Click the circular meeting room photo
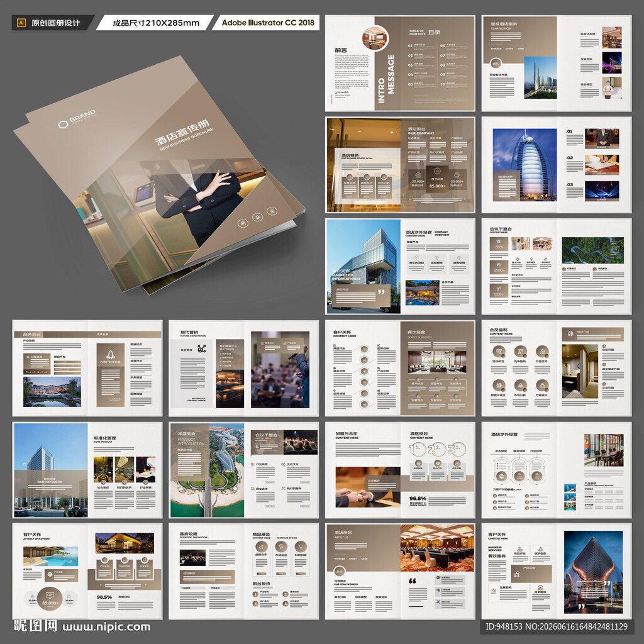Screen dimensions: 644x644 tap(375, 38)
